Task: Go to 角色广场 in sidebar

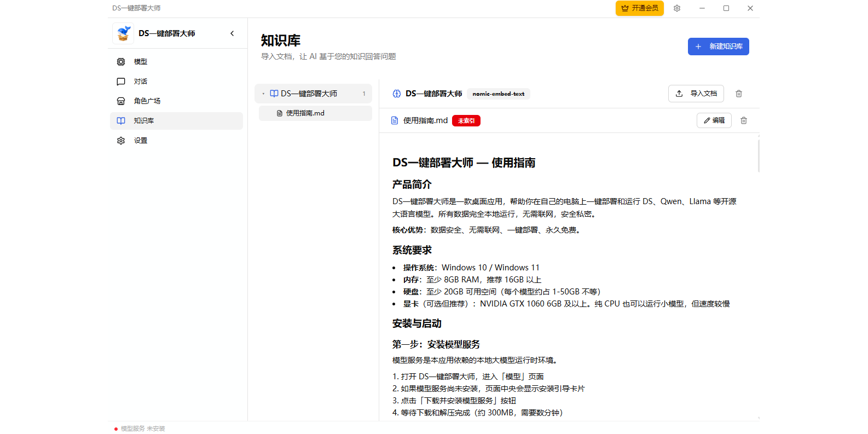Action: [176, 101]
